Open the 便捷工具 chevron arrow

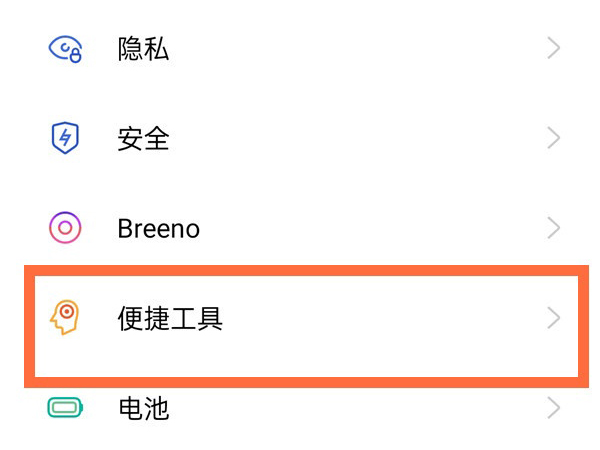pos(554,318)
